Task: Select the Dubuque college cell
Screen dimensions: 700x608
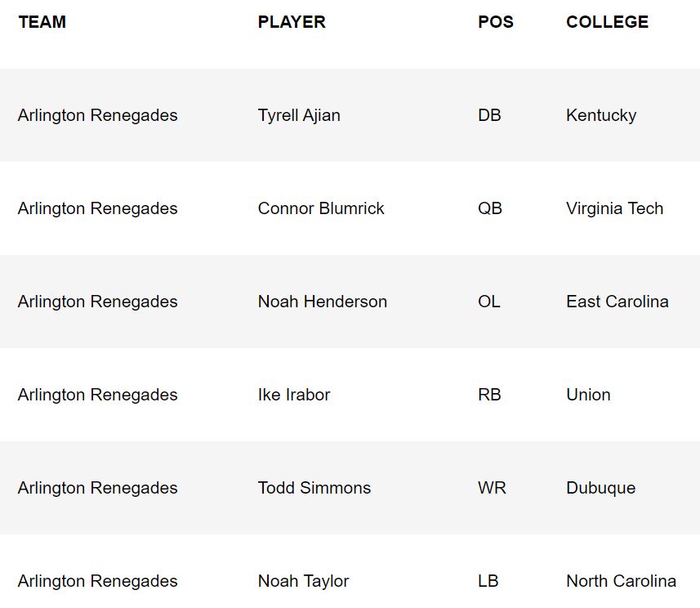Action: pyautogui.click(x=600, y=488)
